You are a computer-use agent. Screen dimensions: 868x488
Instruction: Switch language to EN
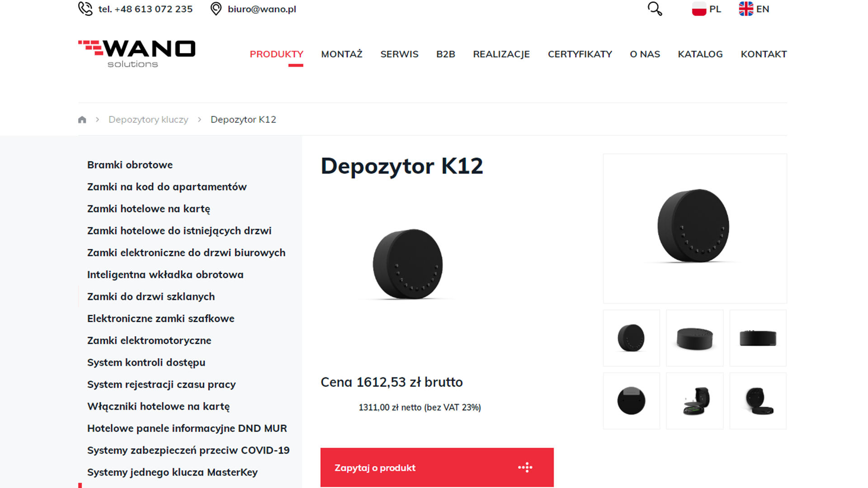click(x=763, y=9)
